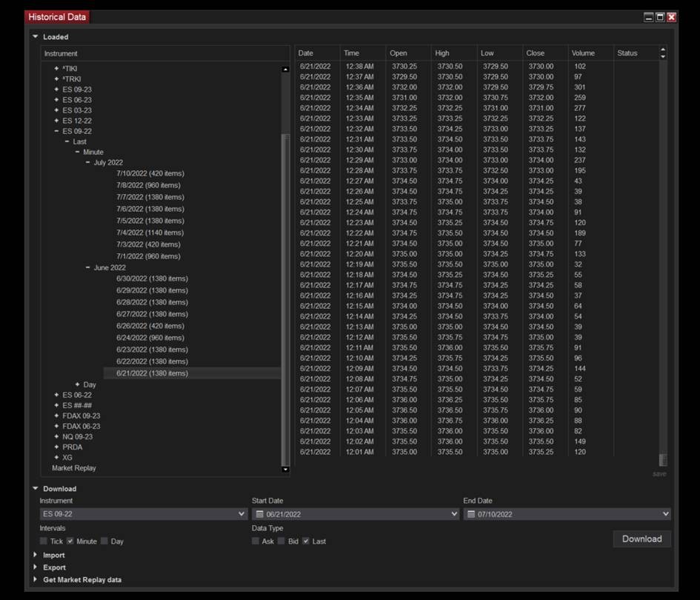Click the 12:01 AM time cell
The width and height of the screenshot is (700, 600).
pyautogui.click(x=360, y=452)
